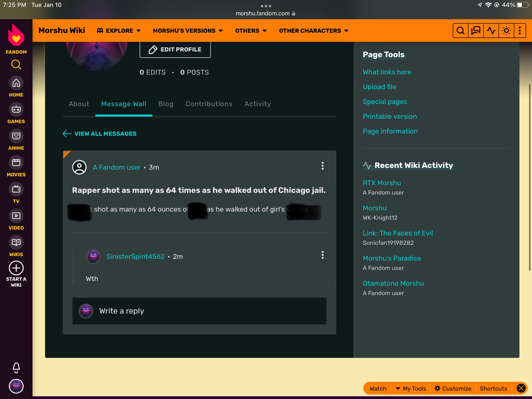Open recent wiki activity pulse icon in header
This screenshot has width=532, height=399.
coord(491,31)
